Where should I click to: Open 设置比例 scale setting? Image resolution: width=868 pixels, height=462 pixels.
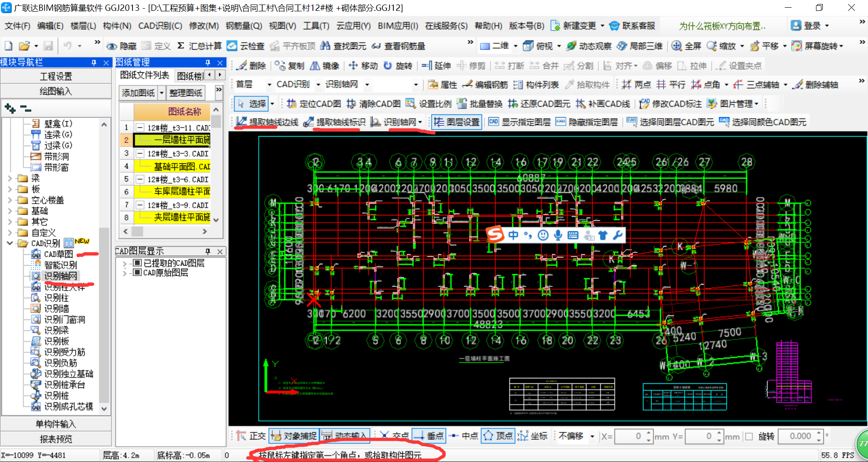coord(429,104)
